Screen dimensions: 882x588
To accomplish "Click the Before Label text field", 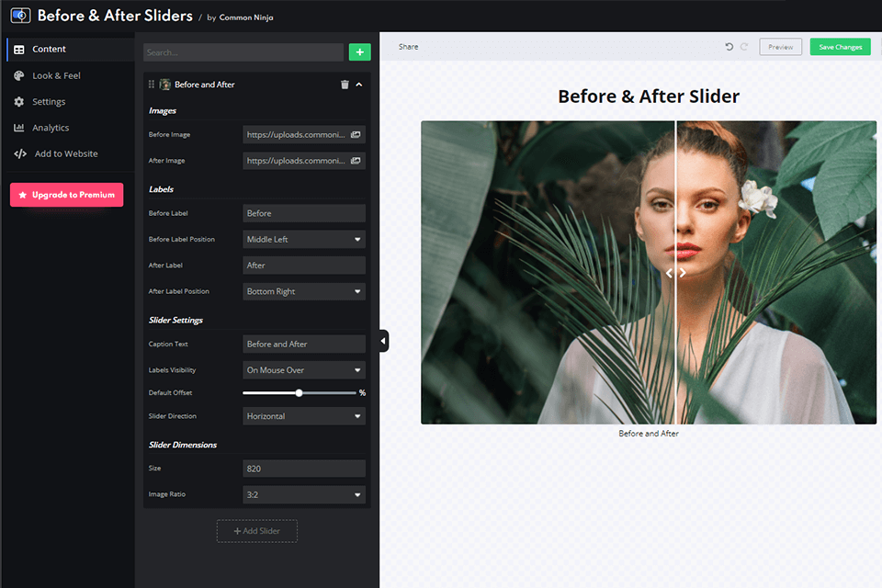I will [304, 213].
